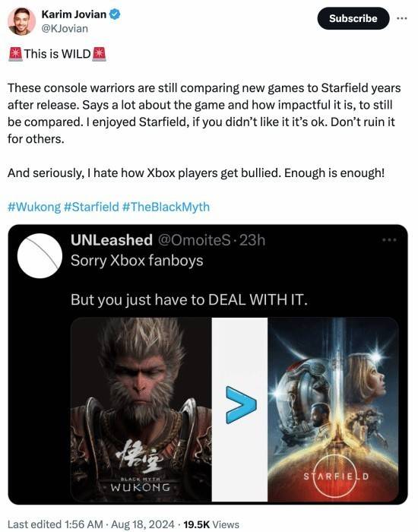The height and width of the screenshot is (532, 418).
Task: Open the #Wukong hashtag
Action: tap(34, 207)
